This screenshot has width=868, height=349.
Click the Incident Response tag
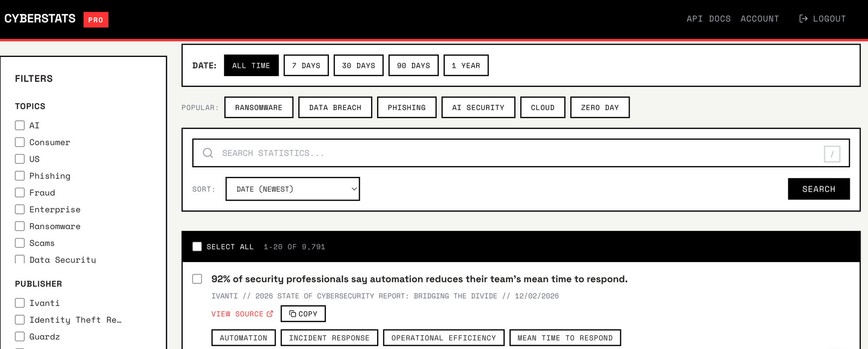[x=329, y=338]
